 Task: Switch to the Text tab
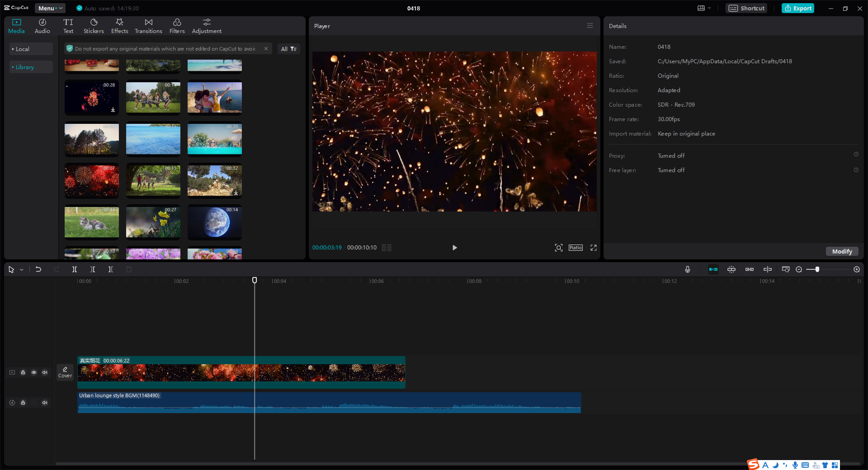click(68, 25)
